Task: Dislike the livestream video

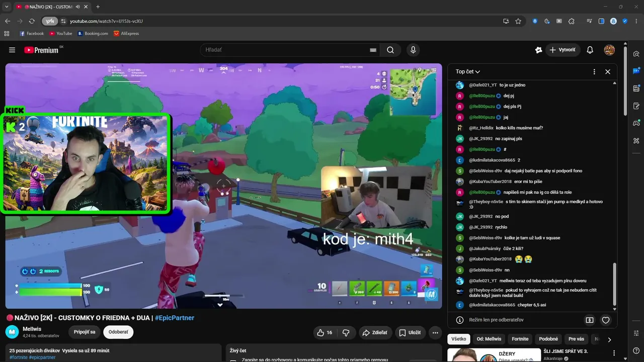Action: click(346, 332)
